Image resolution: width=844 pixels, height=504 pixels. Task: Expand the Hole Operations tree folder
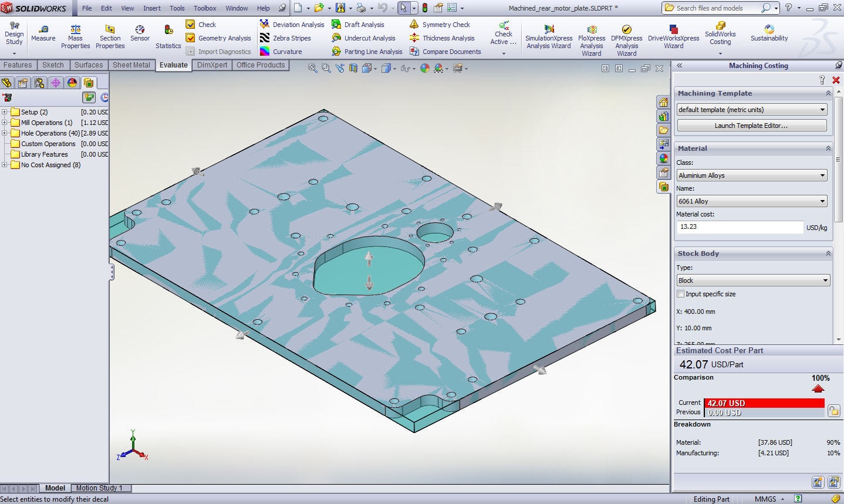click(x=5, y=133)
